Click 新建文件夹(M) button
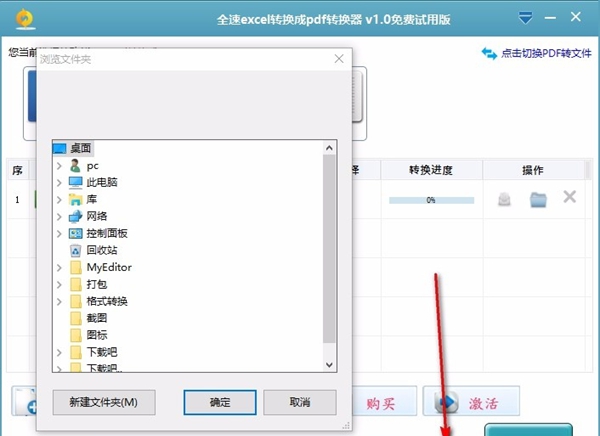The height and width of the screenshot is (436, 600). tap(104, 402)
